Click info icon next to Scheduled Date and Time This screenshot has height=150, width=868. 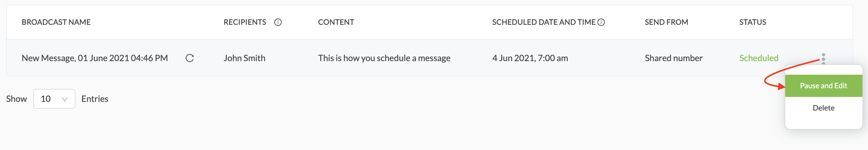coord(601,22)
